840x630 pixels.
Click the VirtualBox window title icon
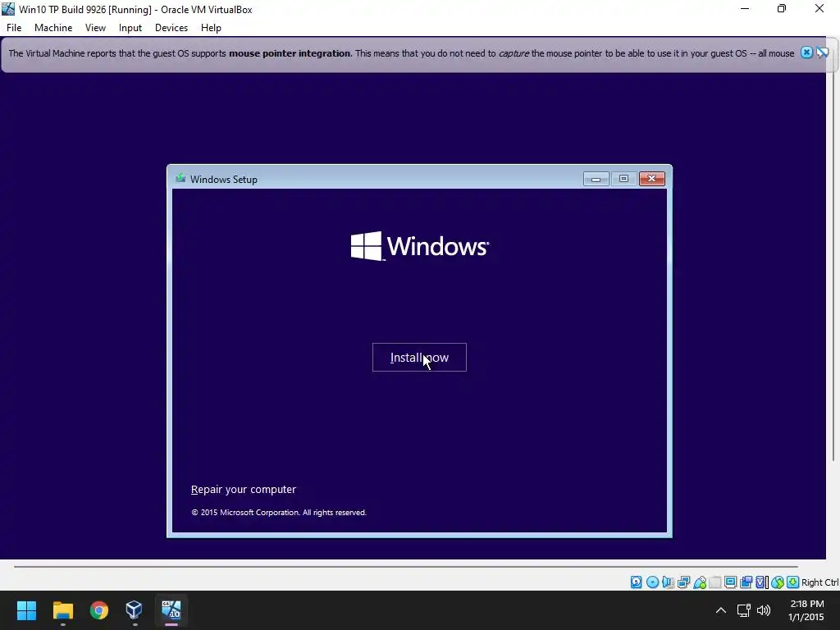tap(8, 9)
